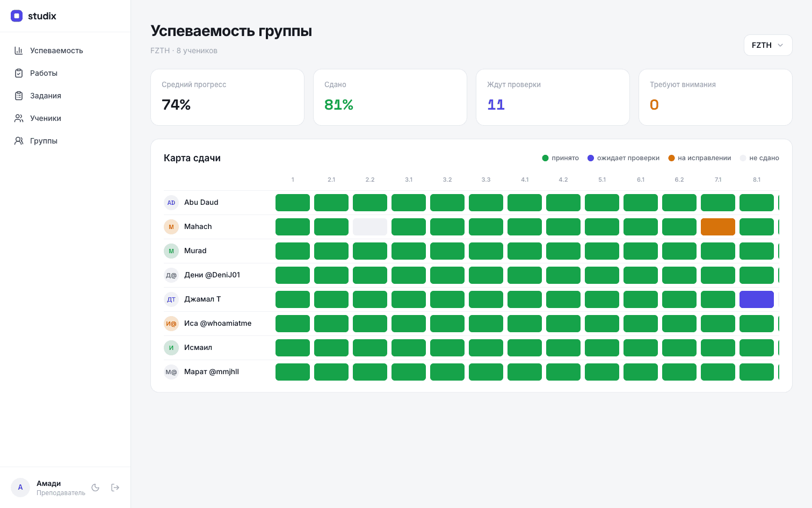The width and height of the screenshot is (812, 508).
Task: Click Mahach avatar icon
Action: [171, 227]
